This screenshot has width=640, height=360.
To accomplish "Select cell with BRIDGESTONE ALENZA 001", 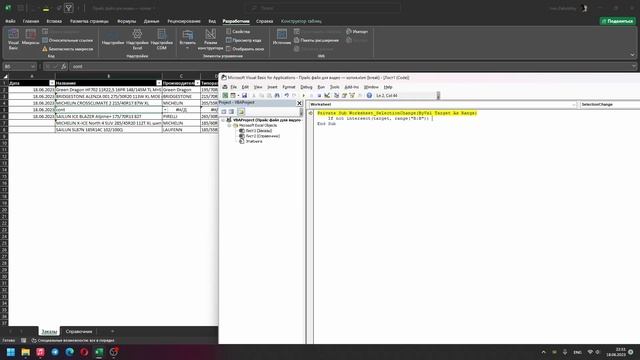I will tap(109, 96).
